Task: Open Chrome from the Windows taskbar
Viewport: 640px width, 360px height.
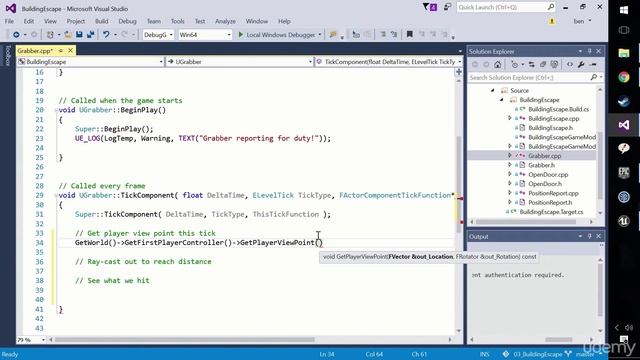Action: click(624, 77)
